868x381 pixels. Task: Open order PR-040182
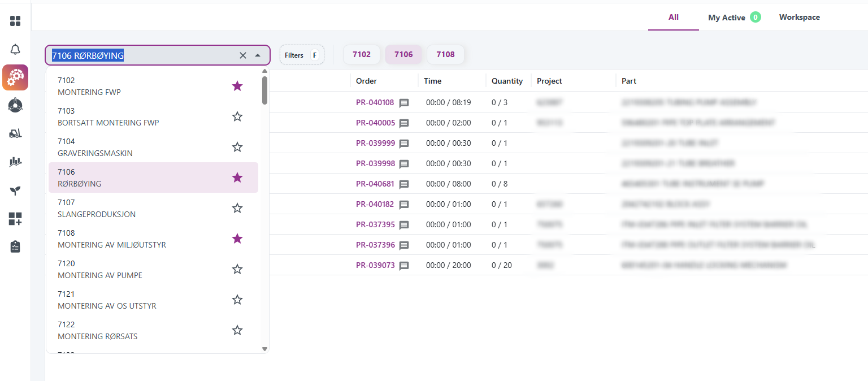[375, 204]
